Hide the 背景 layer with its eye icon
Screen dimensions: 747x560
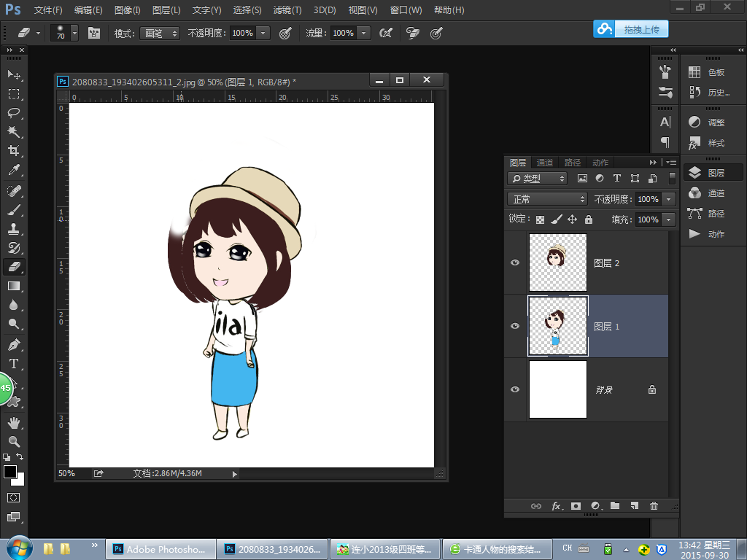click(x=515, y=389)
